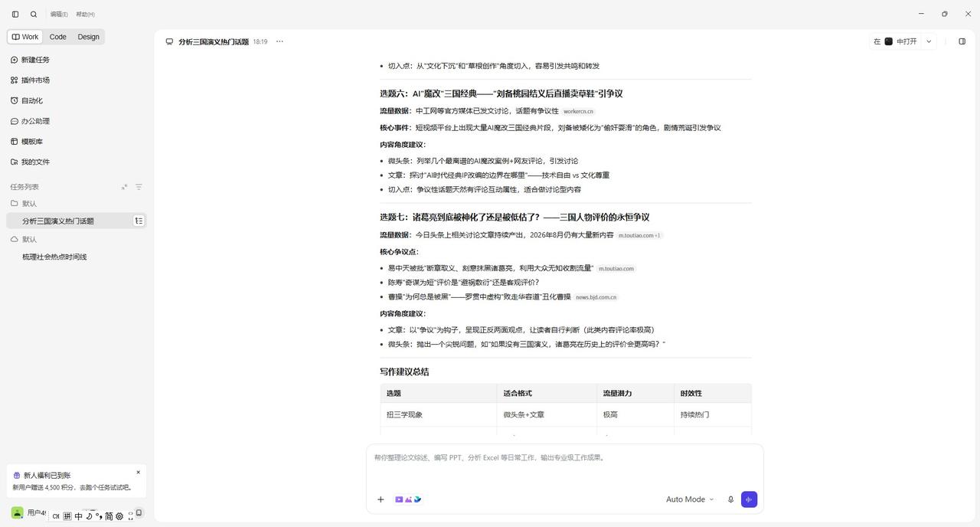Screen dimensions: 980x527
Task: Expand the cloud 默认 group
Action: pos(24,240)
